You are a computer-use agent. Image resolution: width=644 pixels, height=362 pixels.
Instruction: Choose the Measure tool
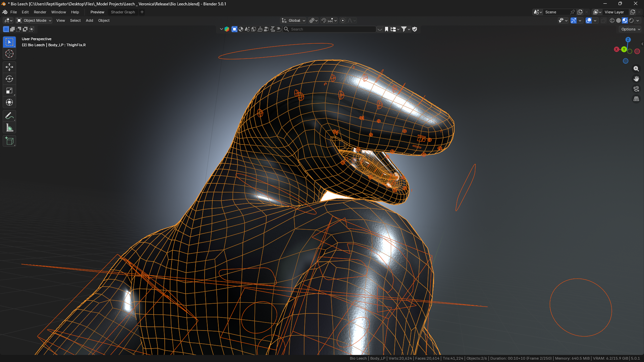[x=9, y=128]
